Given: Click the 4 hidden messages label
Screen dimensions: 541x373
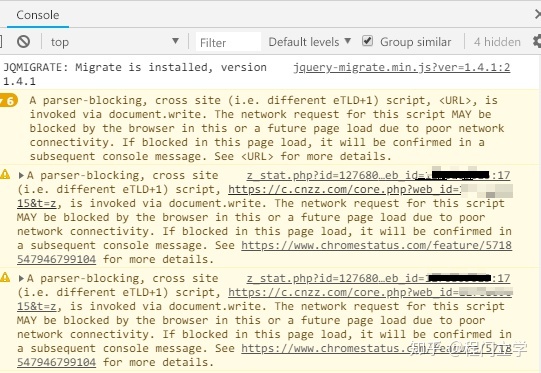Looking at the screenshot, I should (497, 42).
